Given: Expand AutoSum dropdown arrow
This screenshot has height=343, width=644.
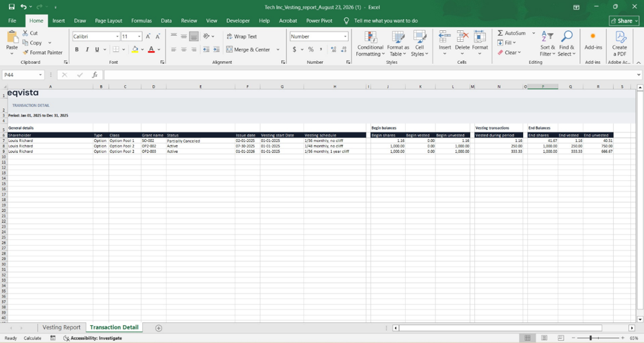Looking at the screenshot, I should [533, 33].
